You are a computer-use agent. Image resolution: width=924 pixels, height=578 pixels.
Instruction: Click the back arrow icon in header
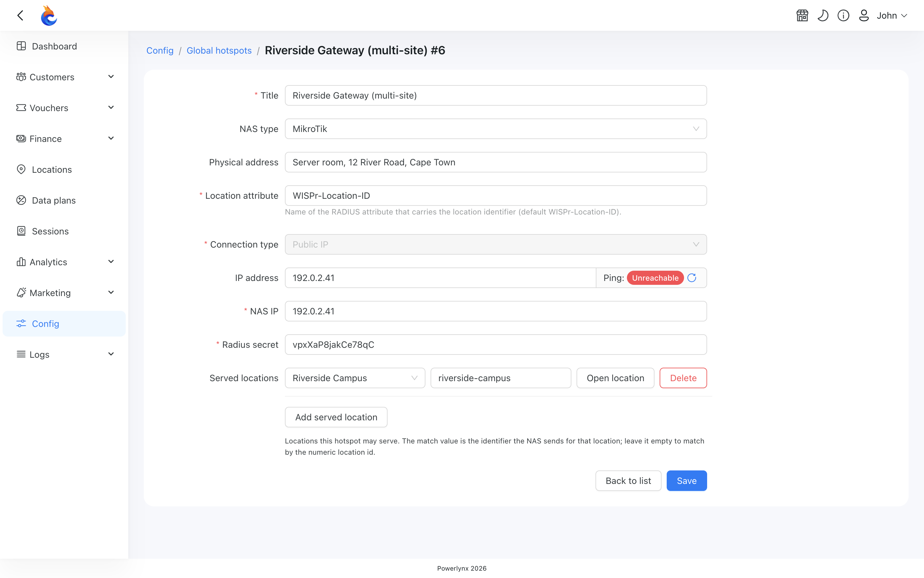tap(21, 16)
